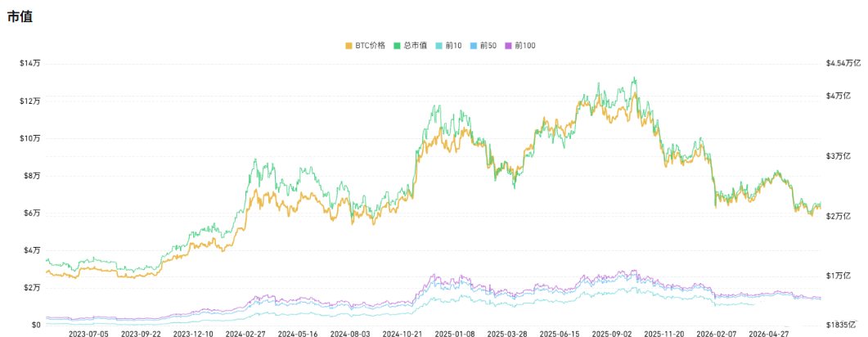The image size is (868, 337).
Task: Select the 2023-12-10 date on the x-axis
Action: pos(193,334)
